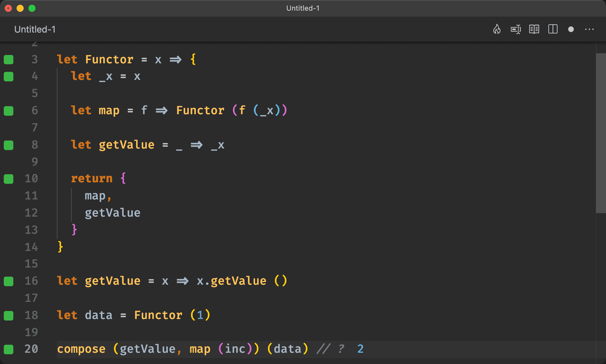606x364 pixels.
Task: Click the unsaved dot indicator in toolbar
Action: 571,29
